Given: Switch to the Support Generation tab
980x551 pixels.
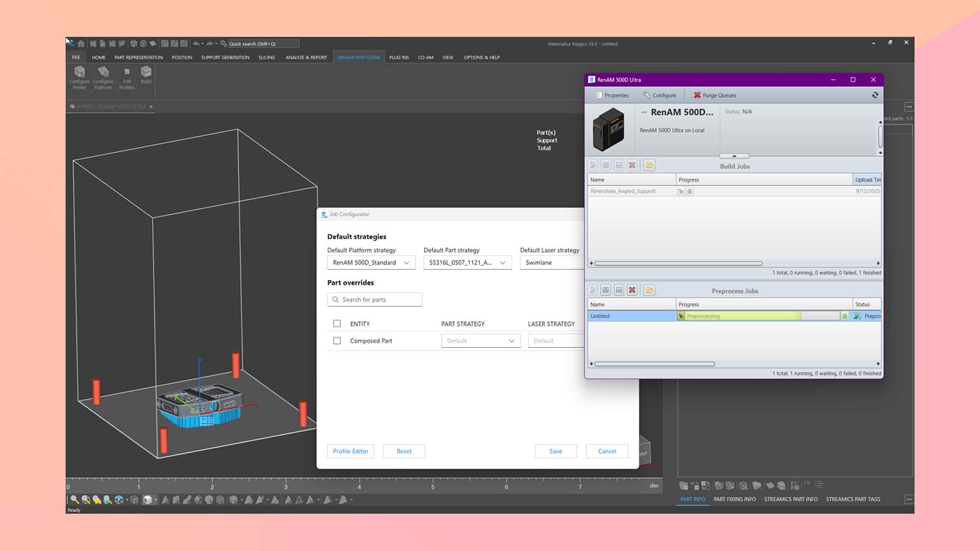Looking at the screenshot, I should (225, 57).
